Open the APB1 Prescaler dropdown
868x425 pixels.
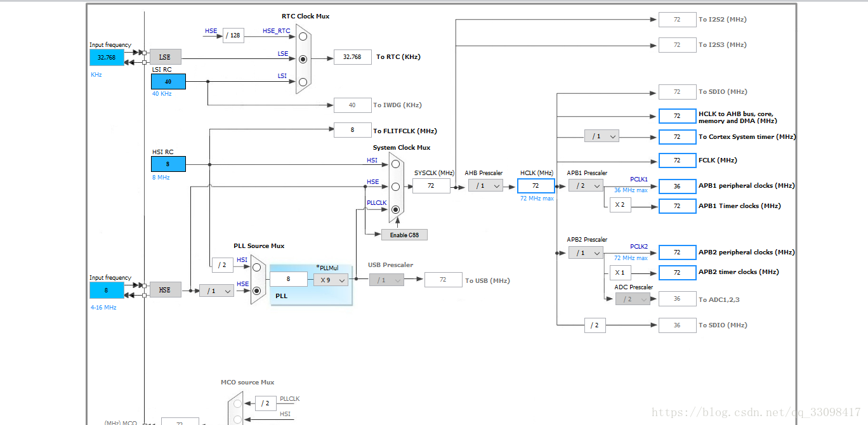pyautogui.click(x=586, y=185)
